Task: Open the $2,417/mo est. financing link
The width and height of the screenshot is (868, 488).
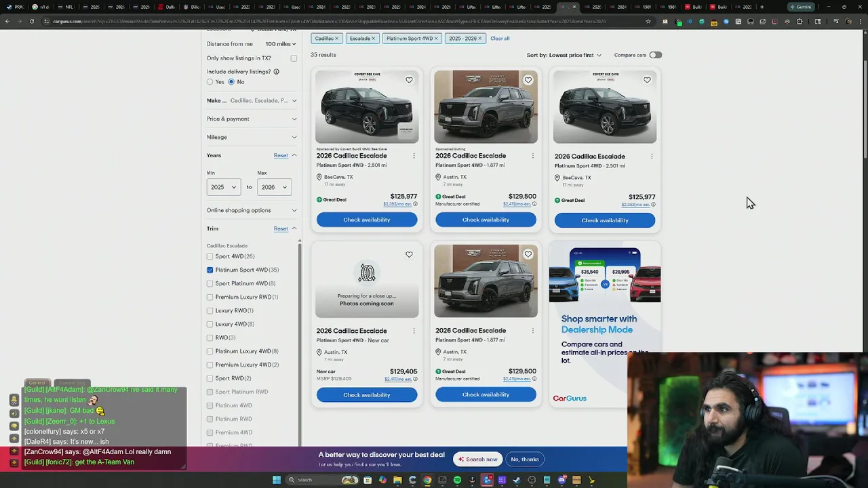Action: point(397,379)
